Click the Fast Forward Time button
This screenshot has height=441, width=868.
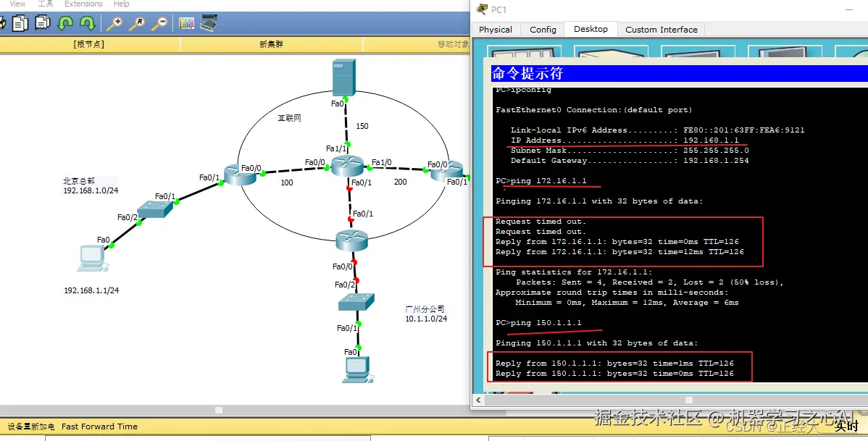tap(100, 427)
